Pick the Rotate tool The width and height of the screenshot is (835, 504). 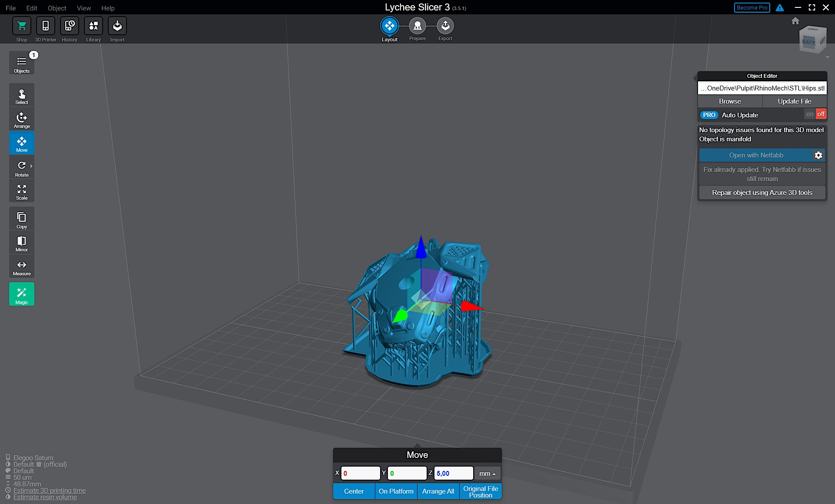(22, 168)
